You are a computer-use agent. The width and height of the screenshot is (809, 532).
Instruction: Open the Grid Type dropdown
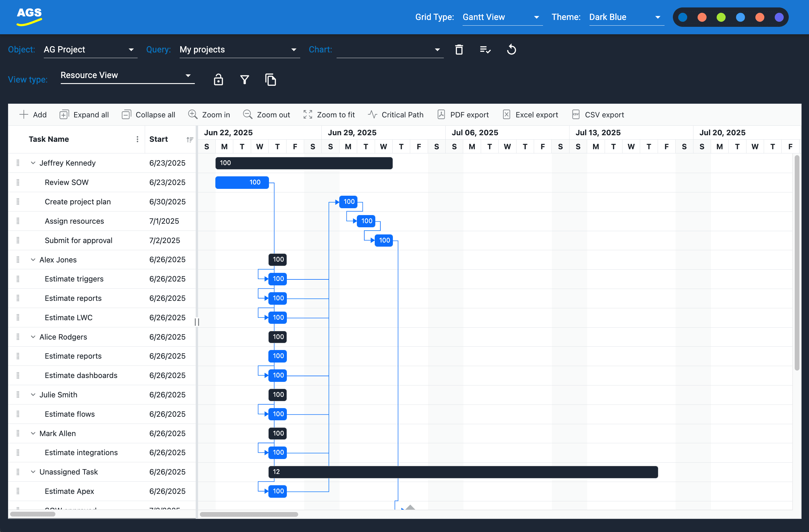[x=502, y=17]
